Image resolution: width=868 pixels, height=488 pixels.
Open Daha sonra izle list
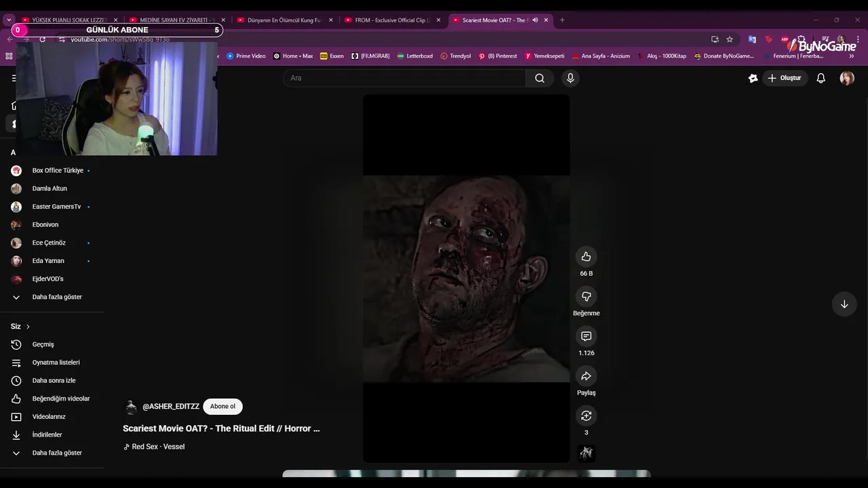click(x=52, y=380)
